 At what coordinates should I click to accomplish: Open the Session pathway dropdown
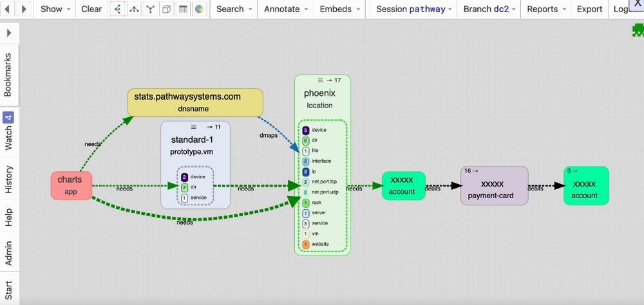[414, 9]
